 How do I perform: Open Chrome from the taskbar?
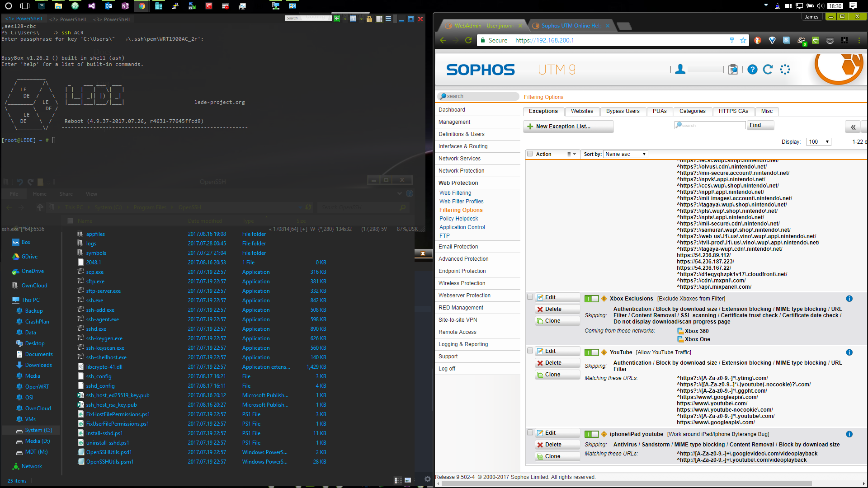pyautogui.click(x=142, y=6)
